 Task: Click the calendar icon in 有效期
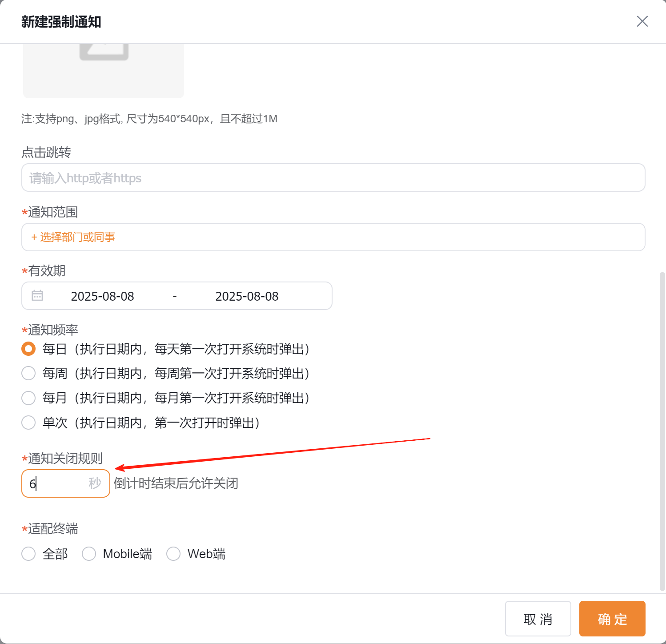click(x=37, y=296)
